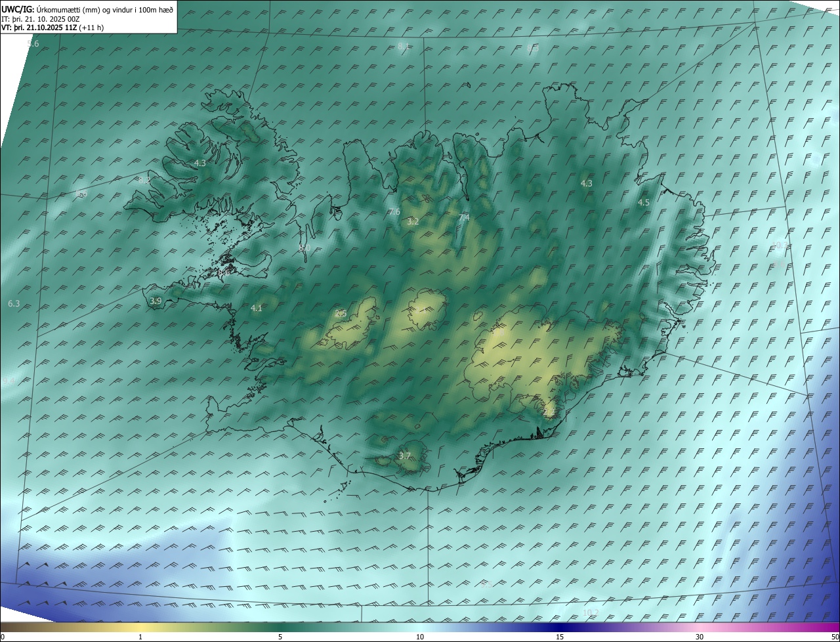Click the 8.1 value north of Iceland
This screenshot has height=642, width=840.
(x=404, y=46)
